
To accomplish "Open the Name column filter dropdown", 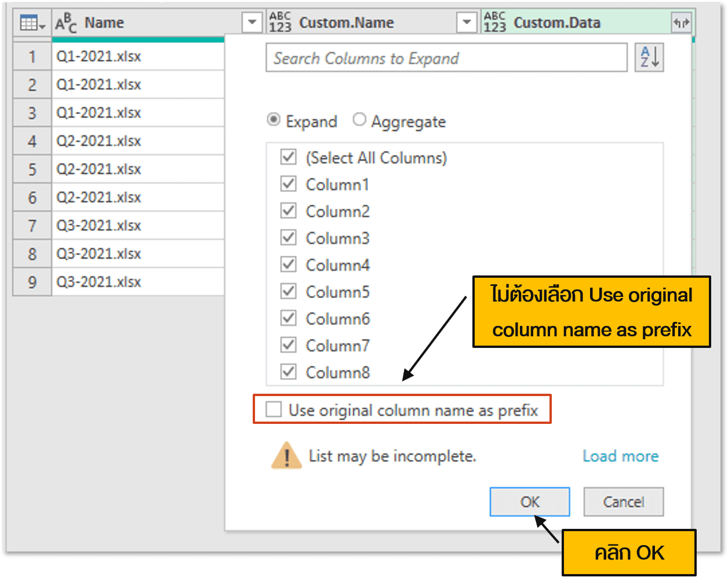I will tap(252, 22).
